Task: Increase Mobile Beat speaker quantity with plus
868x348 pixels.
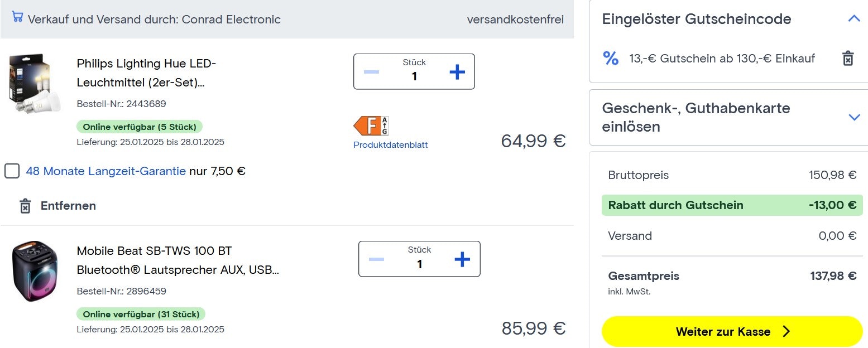Action: pyautogui.click(x=462, y=259)
